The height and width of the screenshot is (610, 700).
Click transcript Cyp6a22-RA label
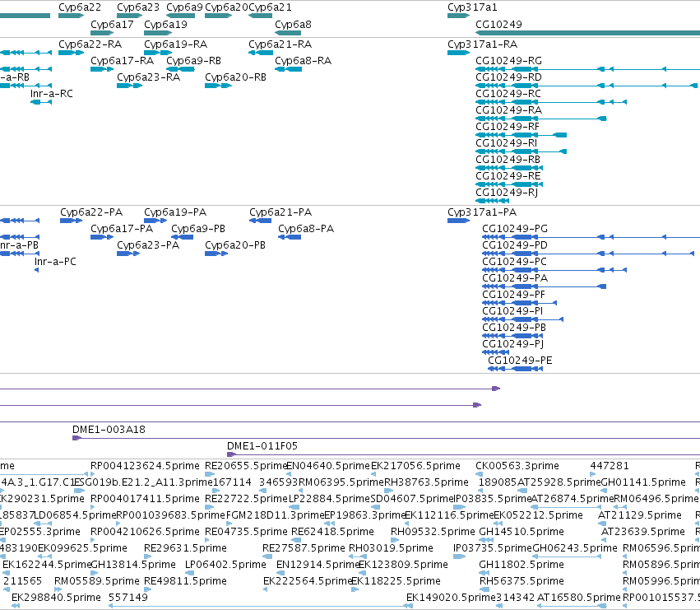click(90, 44)
